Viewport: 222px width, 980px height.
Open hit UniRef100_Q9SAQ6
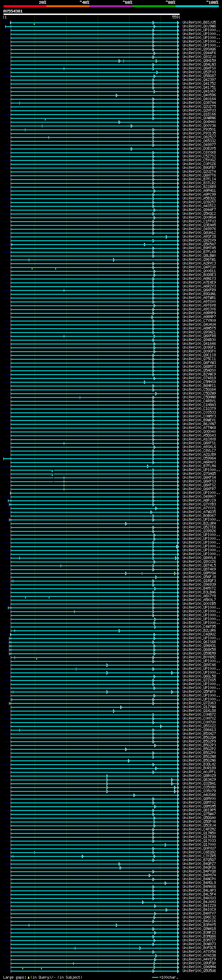(199, 49)
